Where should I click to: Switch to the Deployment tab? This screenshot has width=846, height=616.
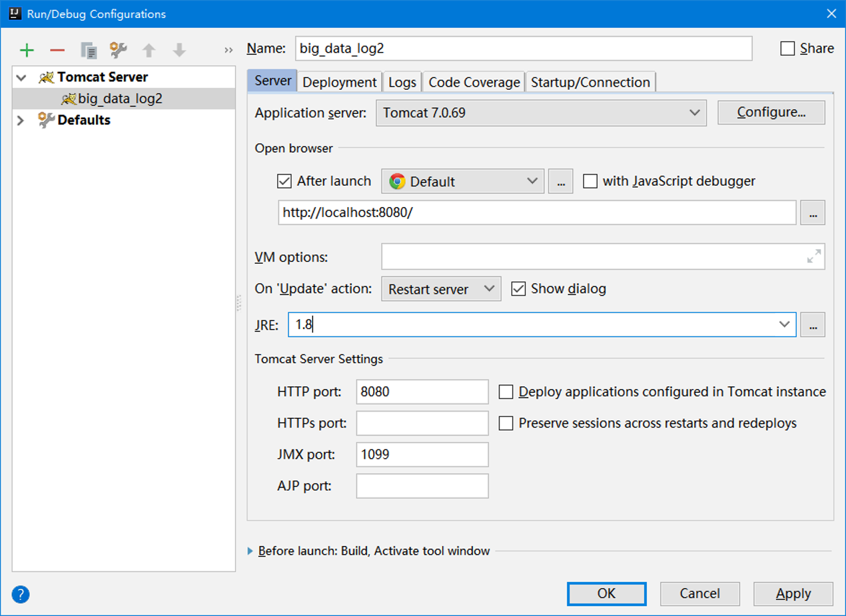click(x=340, y=82)
